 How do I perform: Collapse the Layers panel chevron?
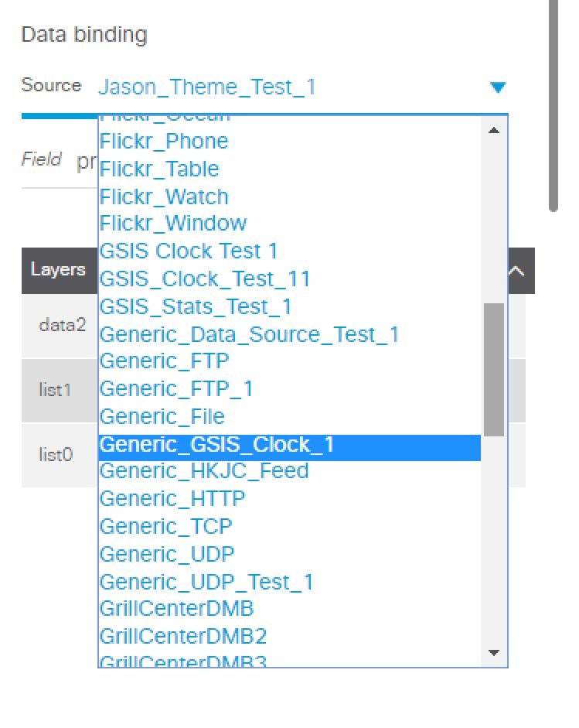(516, 270)
